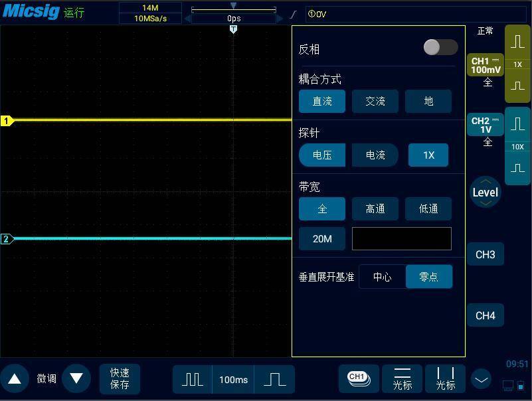Viewport: 532px width, 401px height.
Task: Select 低通 low-pass bandwidth filter
Action: 428,208
